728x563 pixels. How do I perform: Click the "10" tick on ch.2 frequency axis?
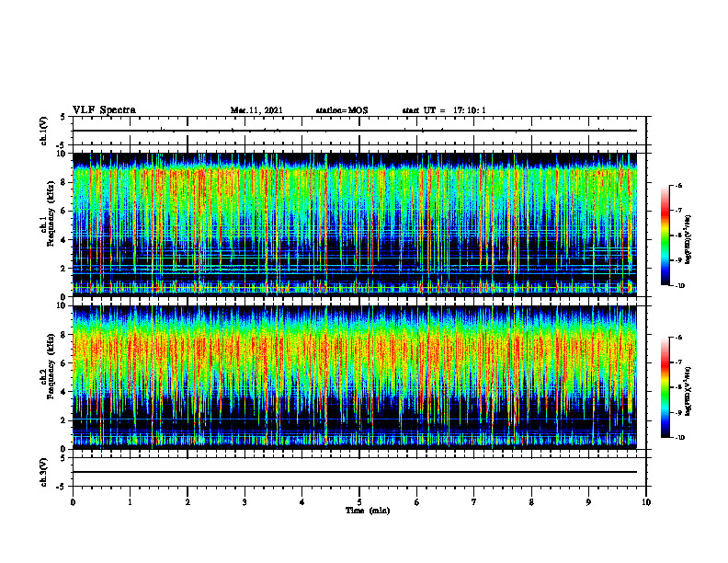63,305
